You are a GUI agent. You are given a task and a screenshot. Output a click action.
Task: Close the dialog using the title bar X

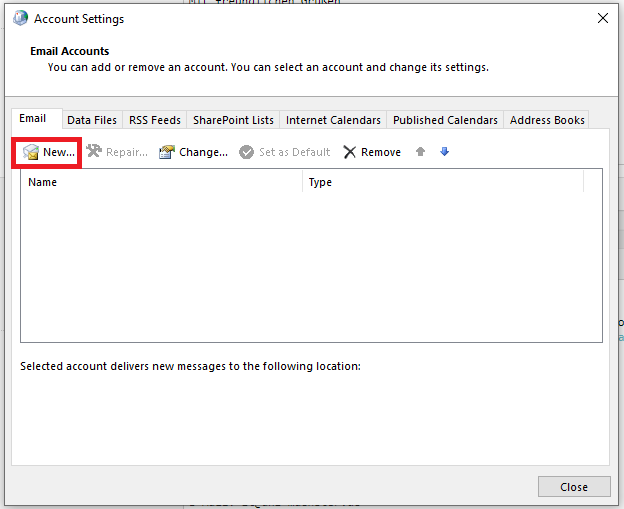coord(602,18)
